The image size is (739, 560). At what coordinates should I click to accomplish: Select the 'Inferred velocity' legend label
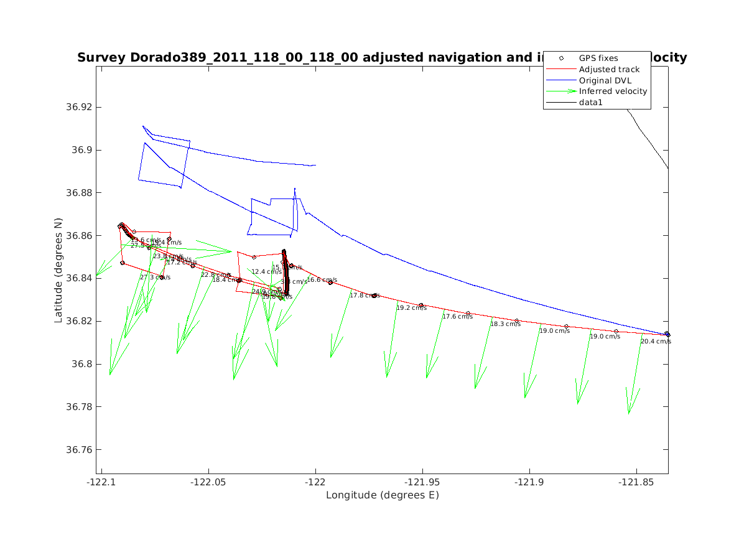pos(613,91)
